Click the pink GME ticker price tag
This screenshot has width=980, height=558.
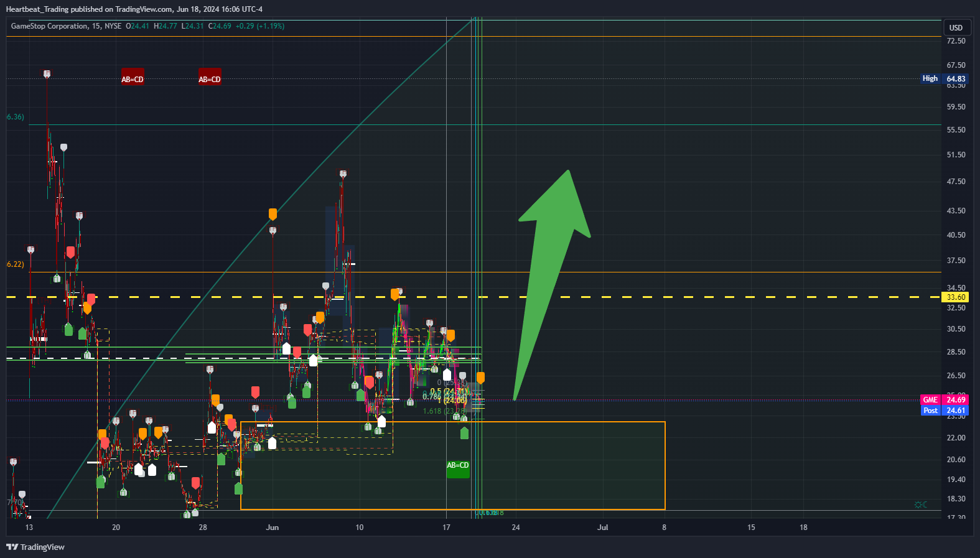click(930, 400)
